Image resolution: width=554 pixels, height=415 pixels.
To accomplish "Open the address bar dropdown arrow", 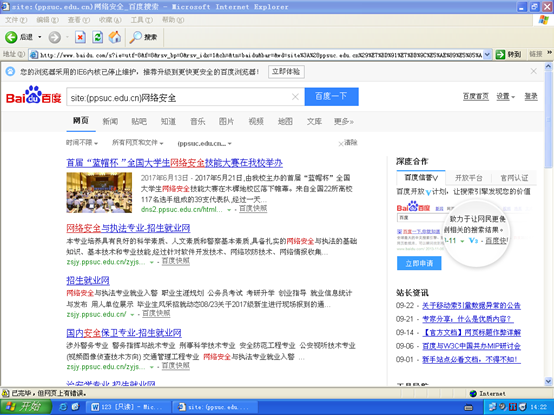I will tap(488, 54).
